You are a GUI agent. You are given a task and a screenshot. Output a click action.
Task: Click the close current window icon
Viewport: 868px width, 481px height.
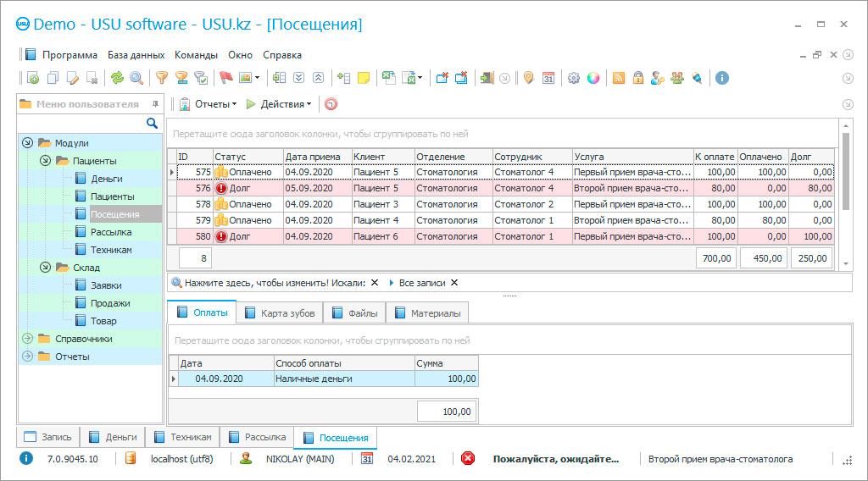(442, 78)
